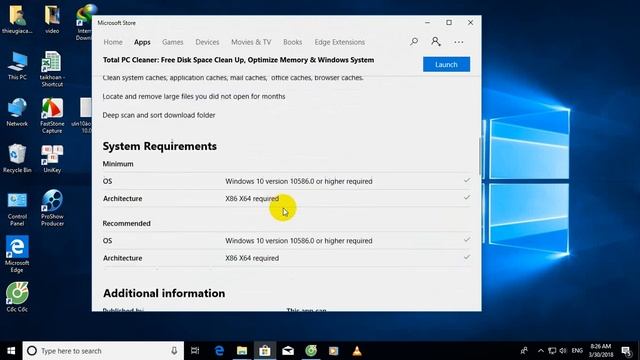Screen dimensions: 640x360
Task: Open the network status tray icon
Action: 552,351
